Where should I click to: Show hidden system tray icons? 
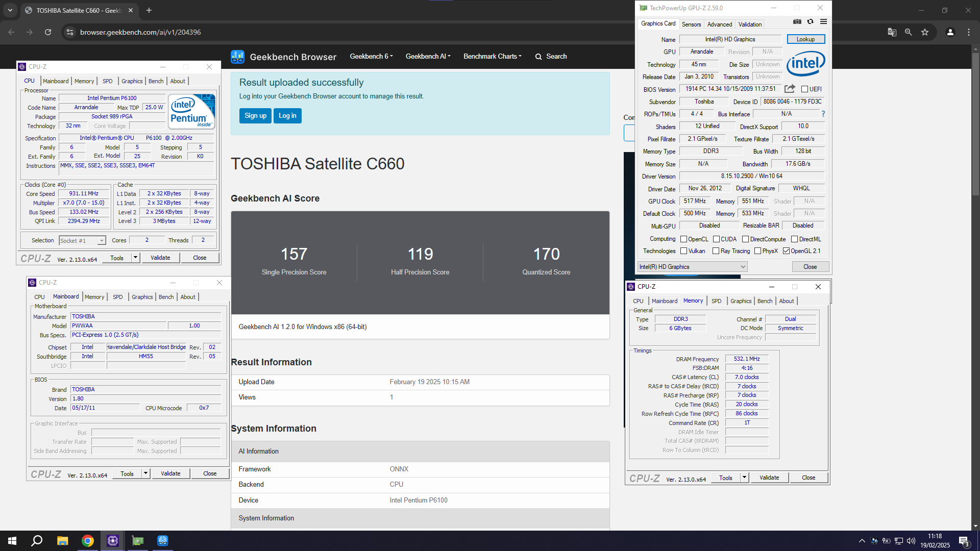click(862, 541)
